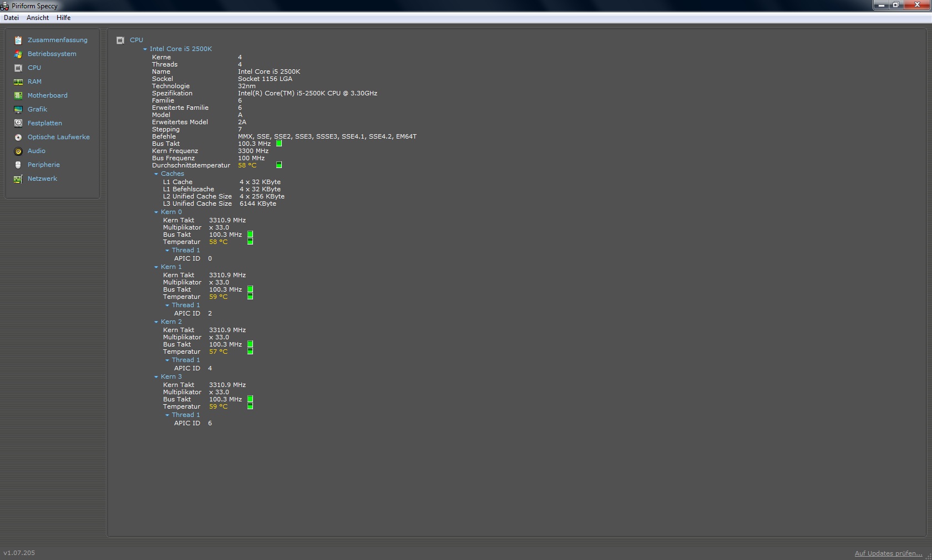Click the Motherboard icon in sidebar
This screenshot has height=560, width=932.
tap(18, 95)
